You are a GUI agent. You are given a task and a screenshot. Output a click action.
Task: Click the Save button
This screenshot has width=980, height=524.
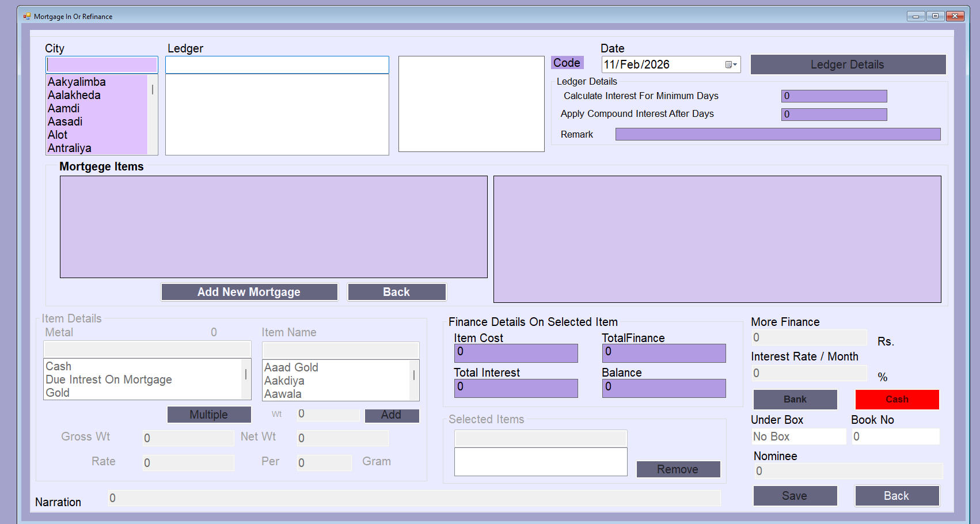[x=795, y=496]
